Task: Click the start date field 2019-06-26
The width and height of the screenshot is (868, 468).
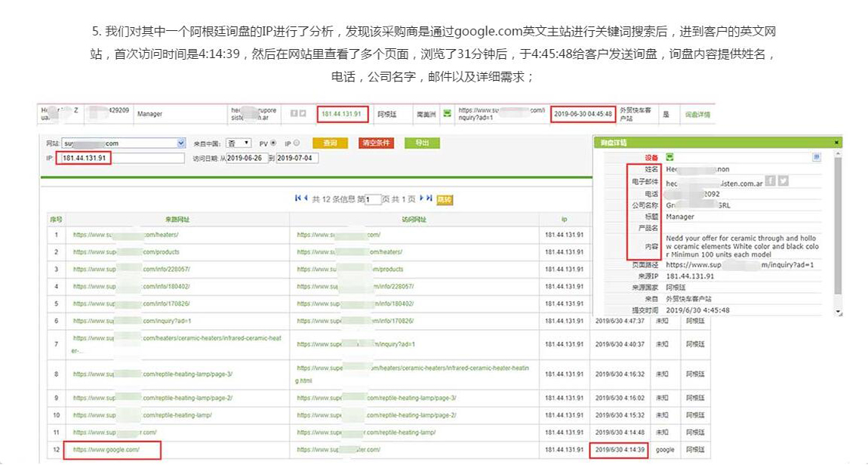Action: (x=248, y=158)
